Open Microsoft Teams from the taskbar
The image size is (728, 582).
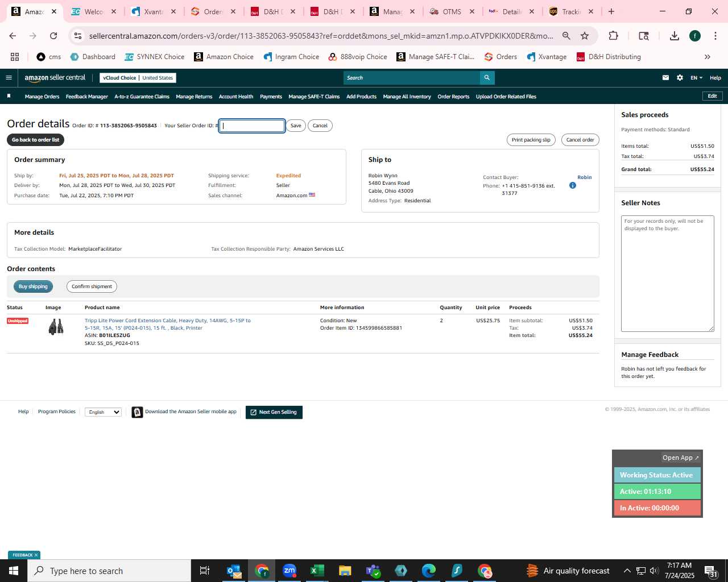[373, 571]
